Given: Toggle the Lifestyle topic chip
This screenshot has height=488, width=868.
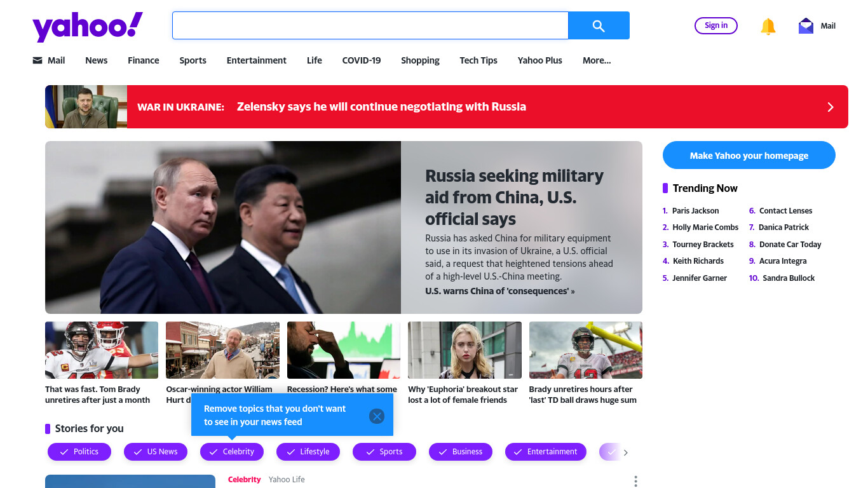Looking at the screenshot, I should coord(308,452).
